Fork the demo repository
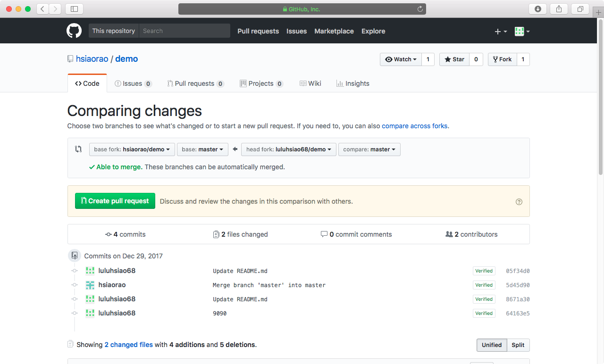Viewport: 604px width, 364px height. [503, 59]
